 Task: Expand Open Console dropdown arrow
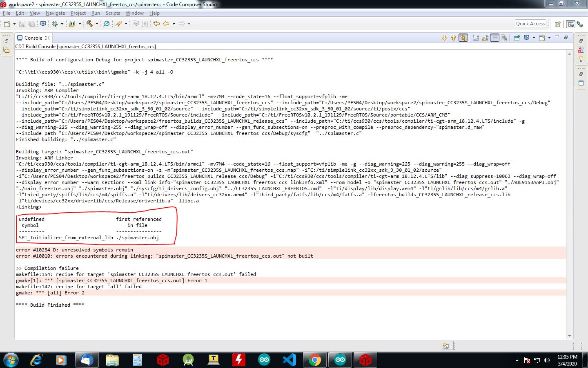(549, 38)
